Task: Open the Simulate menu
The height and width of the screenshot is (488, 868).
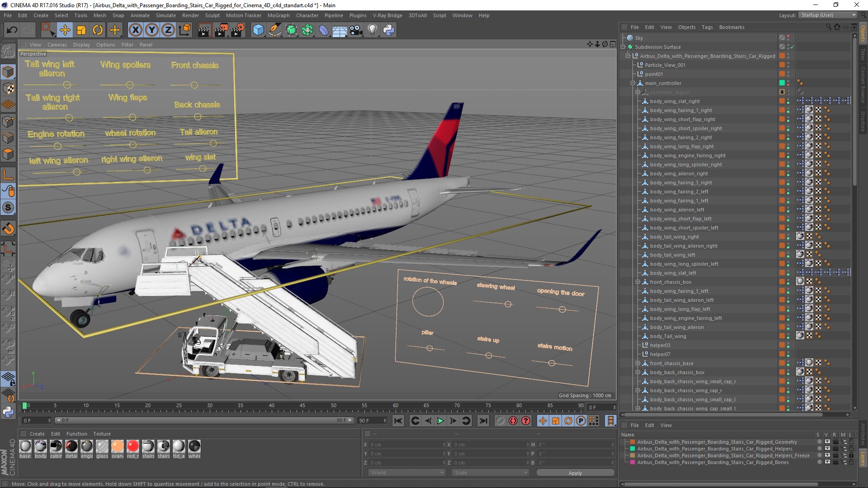Action: pos(165,15)
